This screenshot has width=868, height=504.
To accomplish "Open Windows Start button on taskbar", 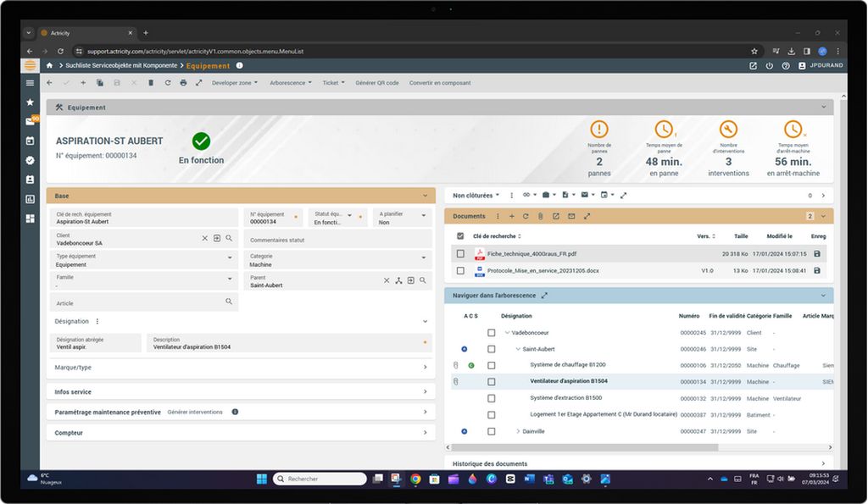I will pos(262,479).
